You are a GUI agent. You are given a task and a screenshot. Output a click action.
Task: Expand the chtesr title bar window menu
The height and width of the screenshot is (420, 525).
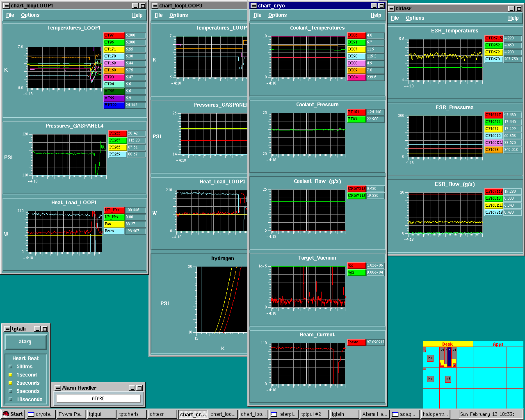(x=391, y=9)
